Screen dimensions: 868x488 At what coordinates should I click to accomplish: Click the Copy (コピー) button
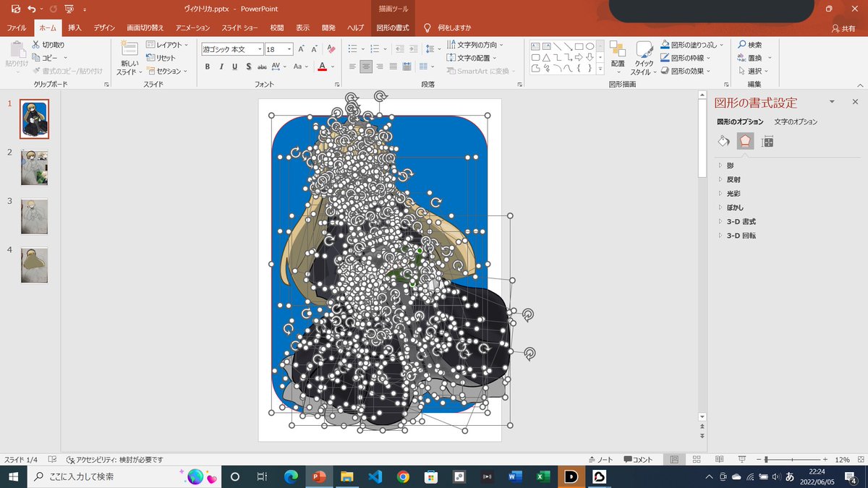click(45, 58)
